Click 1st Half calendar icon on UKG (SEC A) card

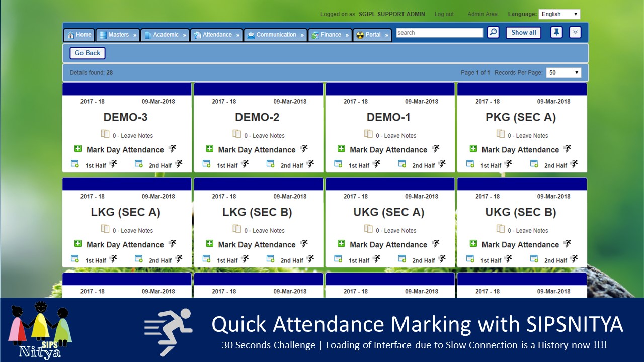click(x=339, y=259)
